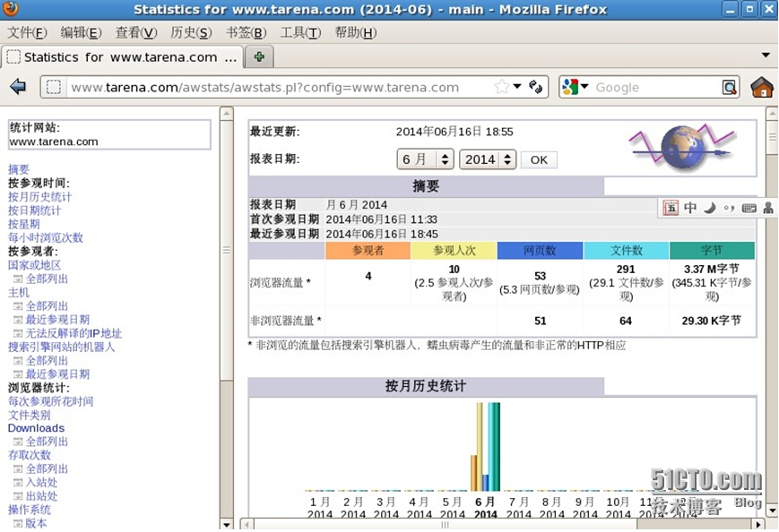779x532 pixels.
Task: Click the input method 五 icon
Action: pos(671,208)
